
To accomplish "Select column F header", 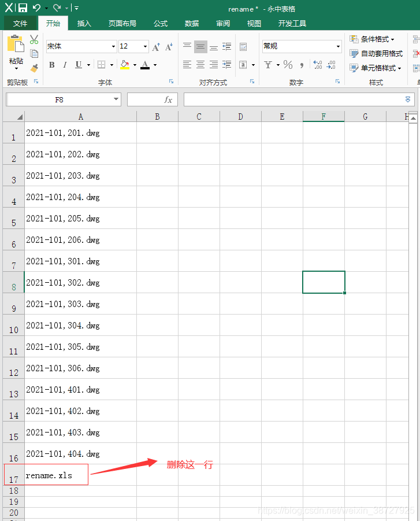I will [x=324, y=117].
